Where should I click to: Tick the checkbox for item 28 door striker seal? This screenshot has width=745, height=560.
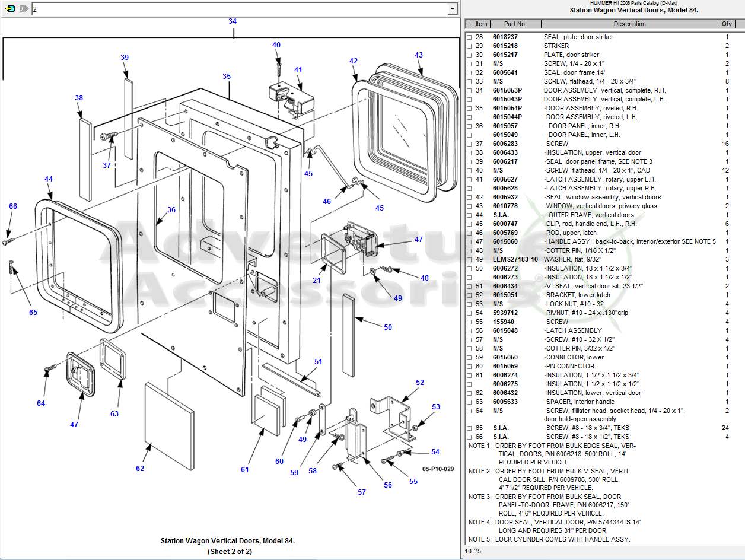pyautogui.click(x=469, y=37)
